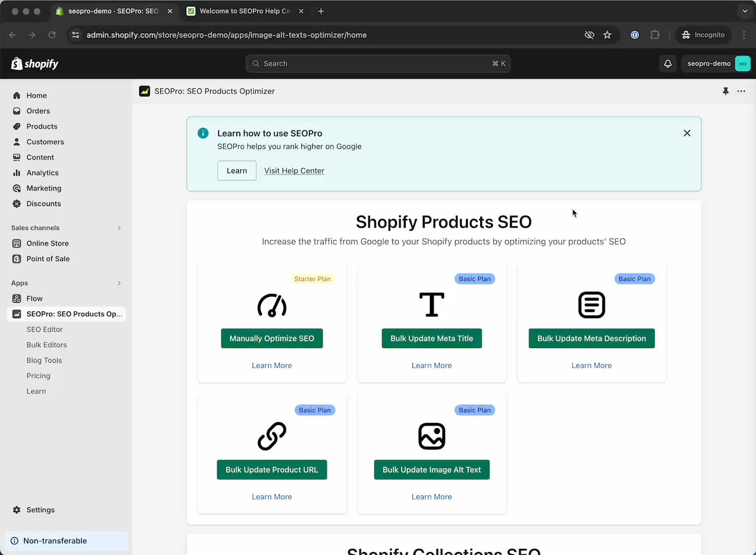The width and height of the screenshot is (756, 555).
Task: Close the seopro-demo browser tab
Action: click(x=170, y=11)
